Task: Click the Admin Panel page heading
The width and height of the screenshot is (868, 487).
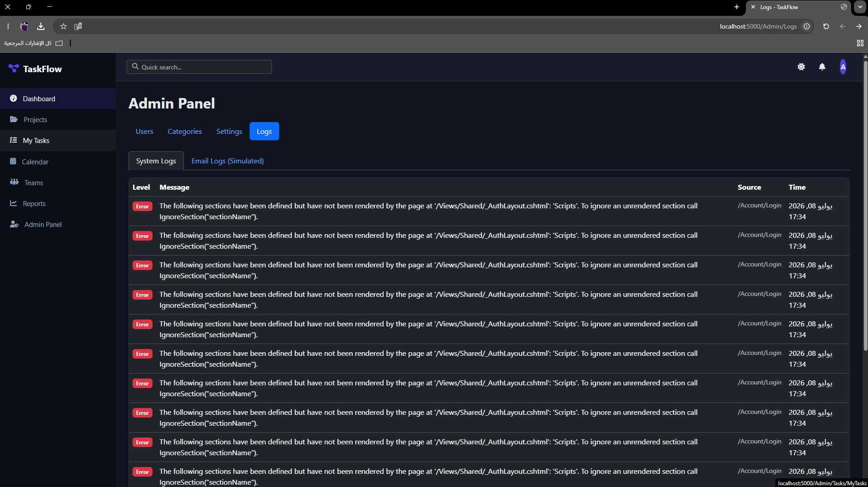Action: pos(172,103)
